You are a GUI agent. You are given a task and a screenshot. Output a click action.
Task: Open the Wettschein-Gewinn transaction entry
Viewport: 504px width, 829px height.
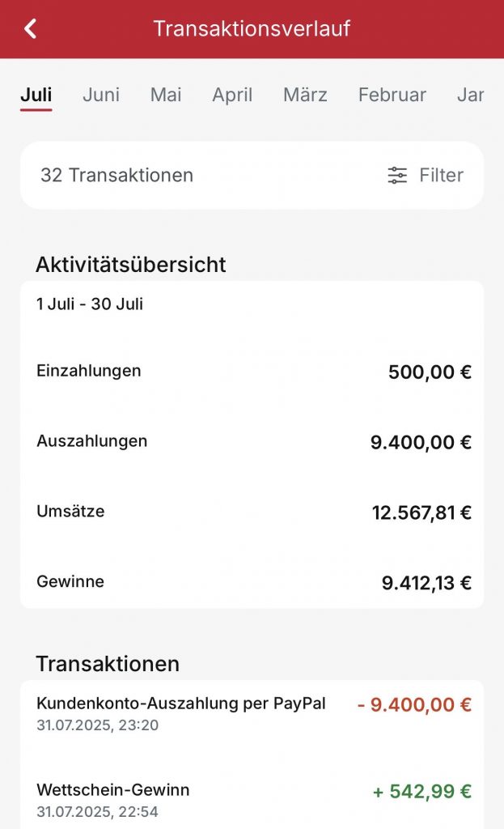(x=113, y=798)
